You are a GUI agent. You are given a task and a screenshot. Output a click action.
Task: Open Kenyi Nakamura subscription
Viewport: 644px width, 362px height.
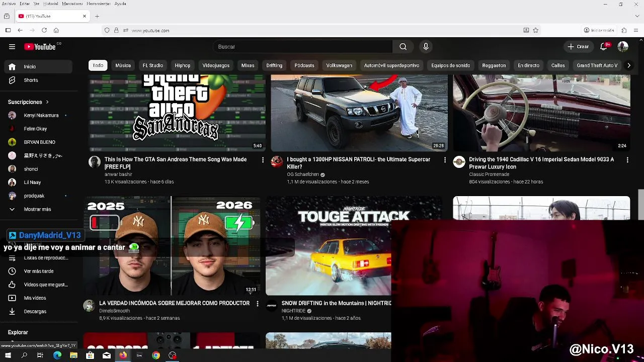40,115
